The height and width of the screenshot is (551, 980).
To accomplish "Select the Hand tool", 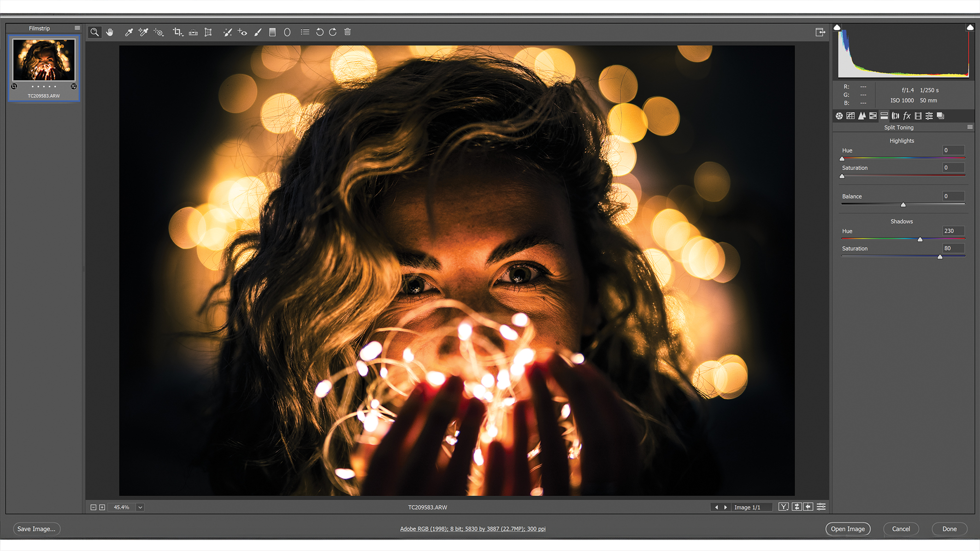I will pyautogui.click(x=110, y=32).
